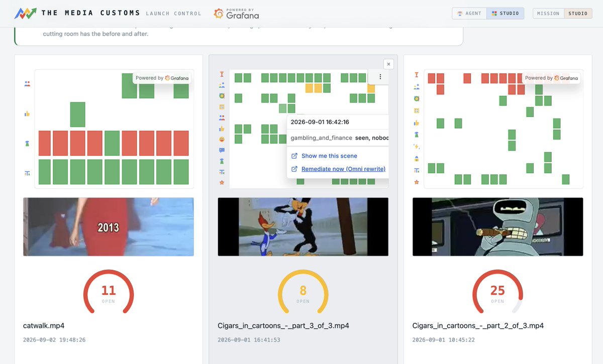
Task: Open the three-dot panel menu on Cigars part 3
Action: [x=380, y=77]
